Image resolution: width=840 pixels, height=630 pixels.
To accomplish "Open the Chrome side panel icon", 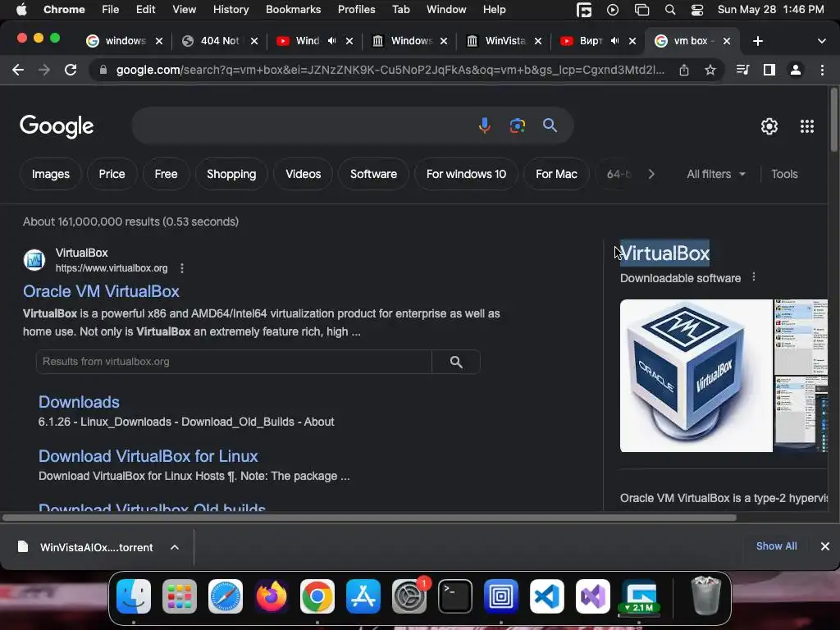I will (769, 70).
